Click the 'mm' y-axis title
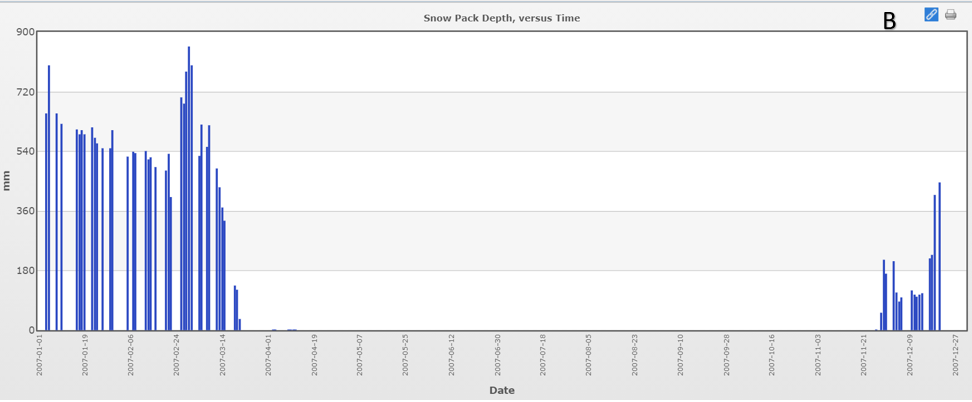 click(x=7, y=181)
